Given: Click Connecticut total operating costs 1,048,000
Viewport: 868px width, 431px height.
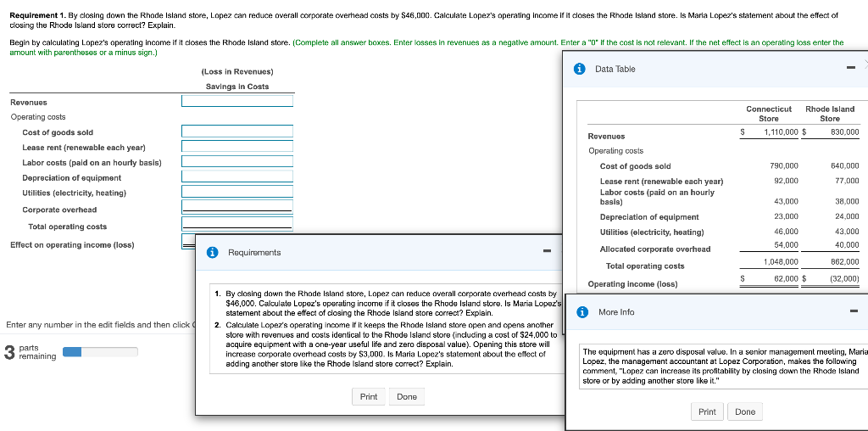Looking at the screenshot, I should click(x=782, y=261).
